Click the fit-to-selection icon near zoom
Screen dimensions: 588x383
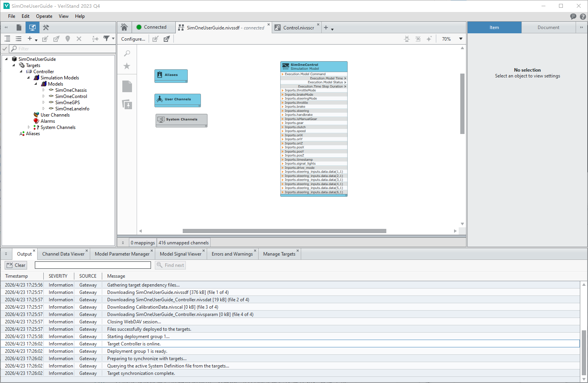pyautogui.click(x=418, y=39)
